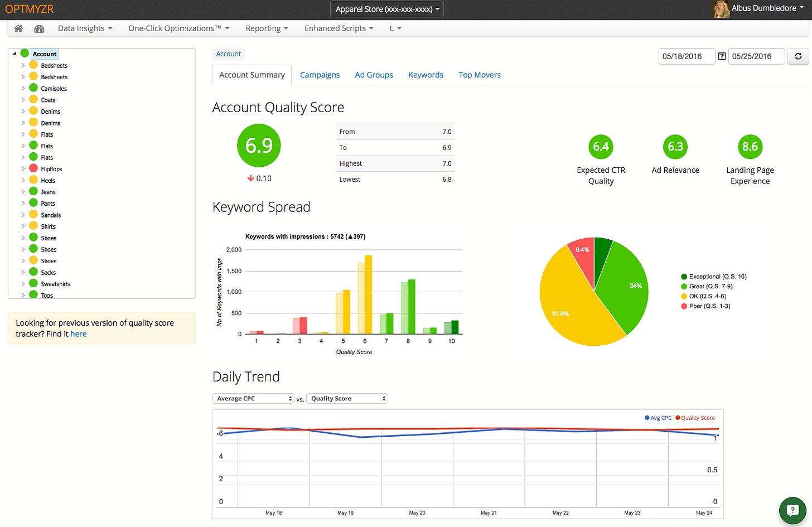Open the Ad Groups tab
This screenshot has width=812, height=527.
(374, 75)
